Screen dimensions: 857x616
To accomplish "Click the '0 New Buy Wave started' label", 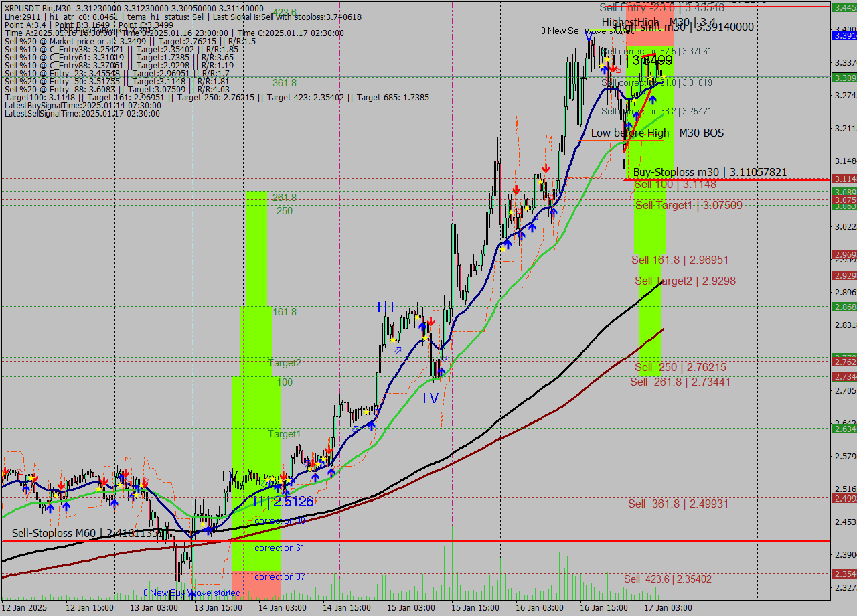I will 191,593.
